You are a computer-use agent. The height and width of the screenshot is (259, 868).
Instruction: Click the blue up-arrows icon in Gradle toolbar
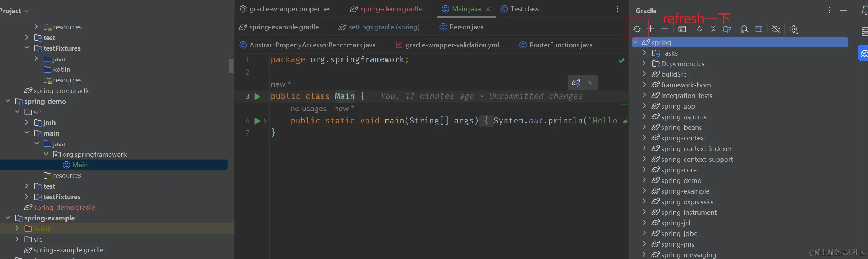tap(759, 29)
